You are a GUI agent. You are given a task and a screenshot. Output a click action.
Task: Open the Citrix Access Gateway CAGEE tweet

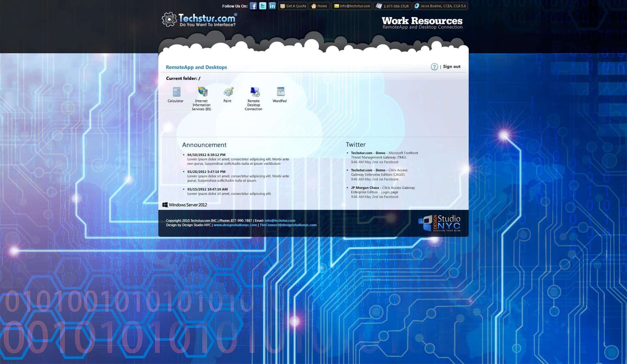tap(379, 174)
